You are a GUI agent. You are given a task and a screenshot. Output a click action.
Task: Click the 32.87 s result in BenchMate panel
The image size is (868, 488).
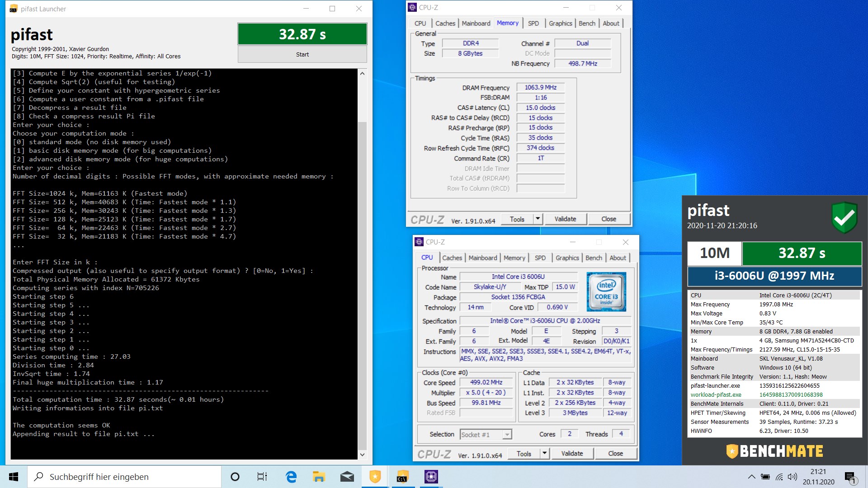pos(802,253)
